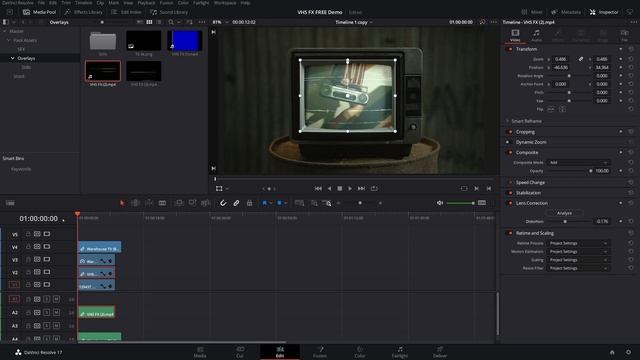640x360 pixels.
Task: Open the Scaling dropdown
Action: coord(578,260)
